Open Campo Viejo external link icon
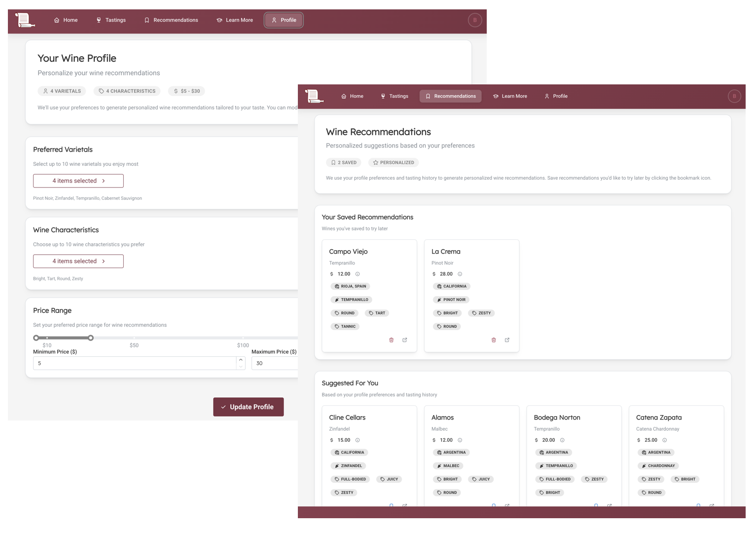This screenshot has width=756, height=534. pos(405,340)
